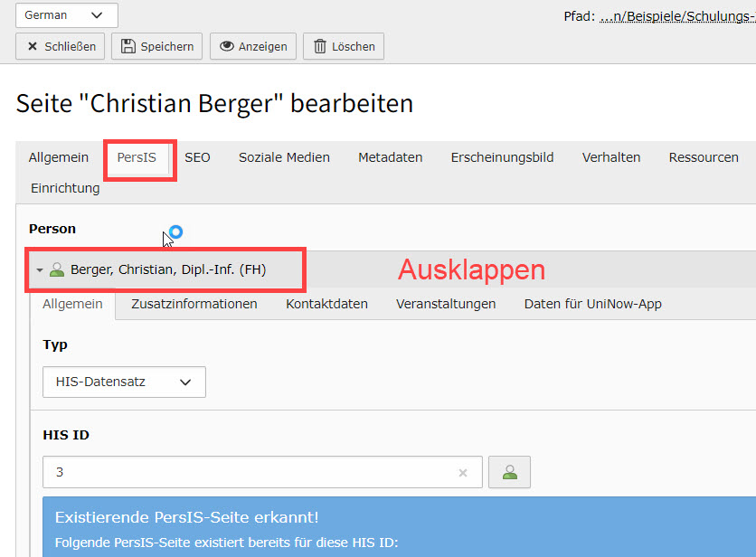
Task: Open the SEO tab
Action: click(x=197, y=157)
